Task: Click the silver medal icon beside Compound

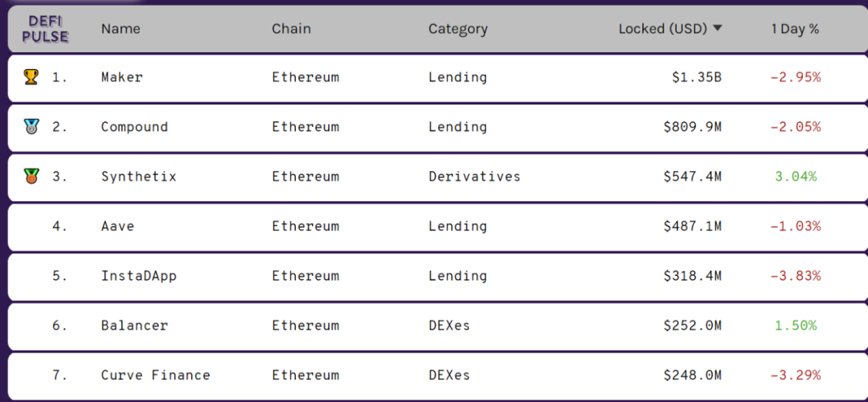Action: (x=31, y=127)
